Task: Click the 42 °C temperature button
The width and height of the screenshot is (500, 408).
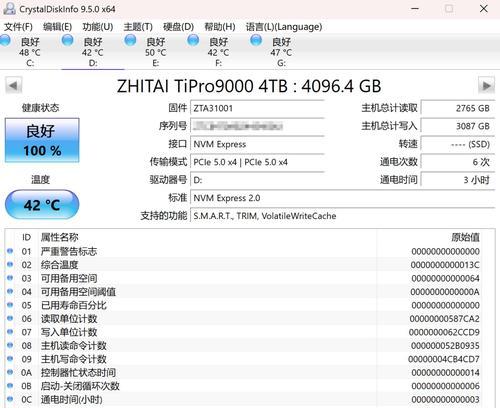Action: point(42,205)
